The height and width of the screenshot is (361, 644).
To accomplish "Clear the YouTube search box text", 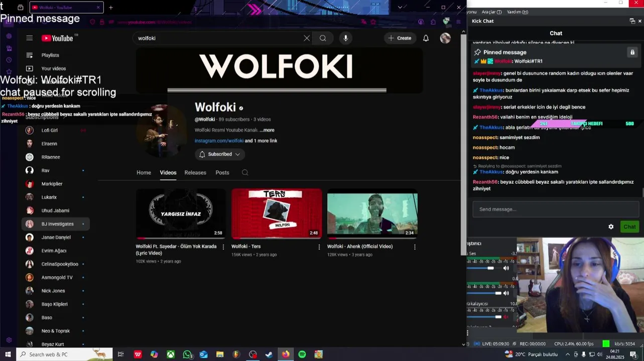I will [x=307, y=38].
